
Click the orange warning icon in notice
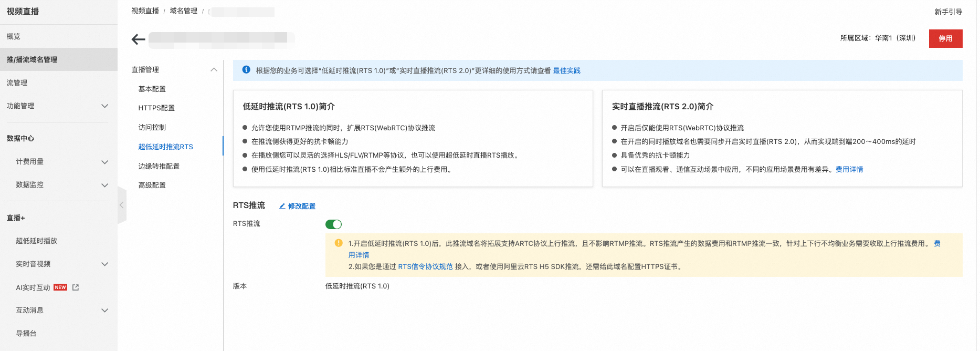point(339,243)
